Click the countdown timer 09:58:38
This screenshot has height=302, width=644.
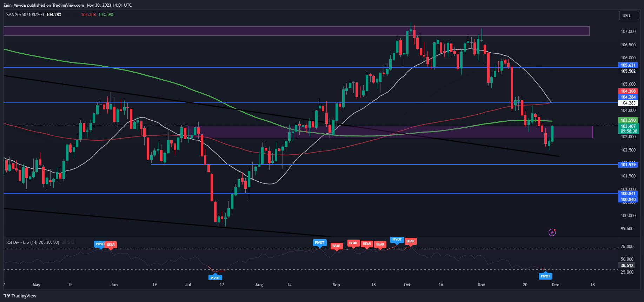tap(628, 131)
